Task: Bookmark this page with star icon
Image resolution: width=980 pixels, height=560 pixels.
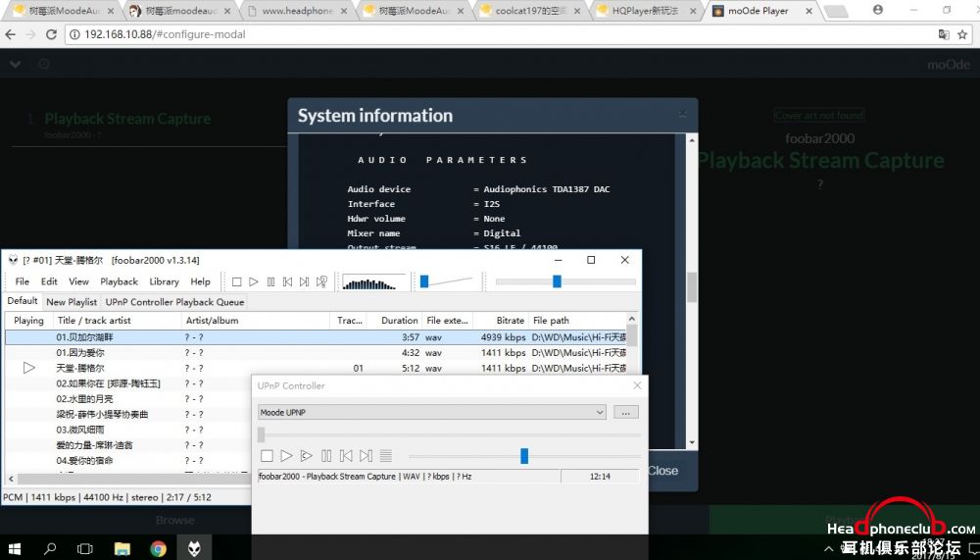Action: [x=962, y=34]
